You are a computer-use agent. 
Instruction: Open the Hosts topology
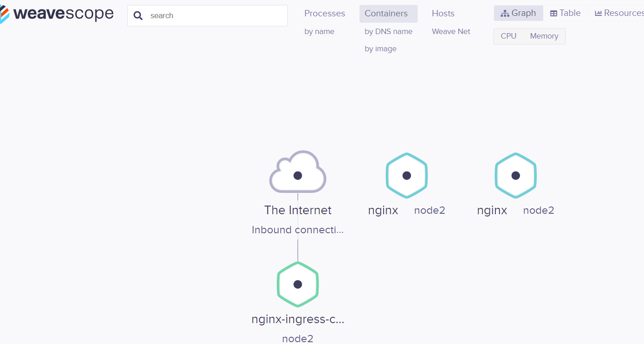(443, 14)
